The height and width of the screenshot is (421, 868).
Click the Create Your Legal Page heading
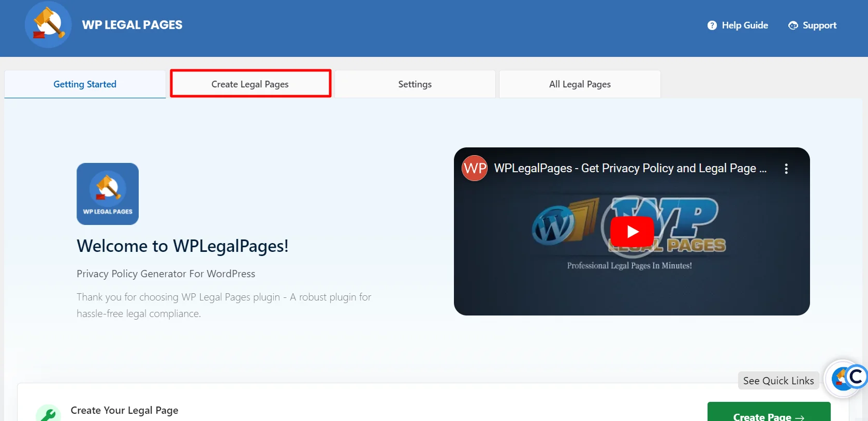pos(124,410)
